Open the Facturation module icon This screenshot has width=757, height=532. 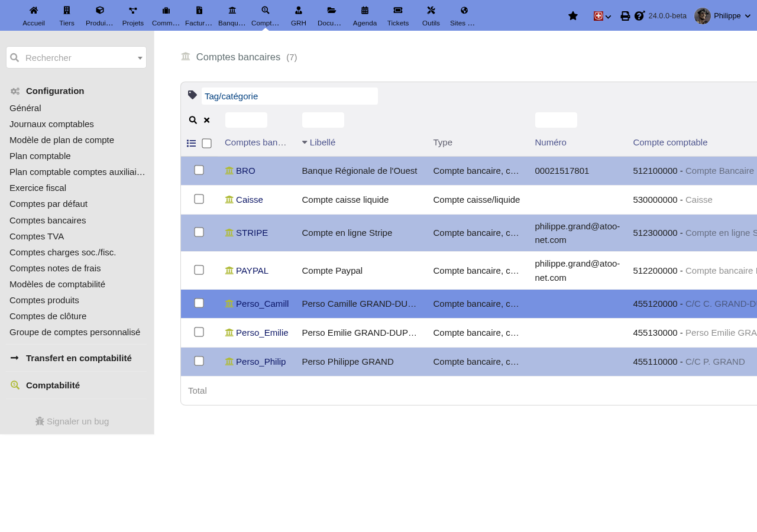(x=199, y=10)
